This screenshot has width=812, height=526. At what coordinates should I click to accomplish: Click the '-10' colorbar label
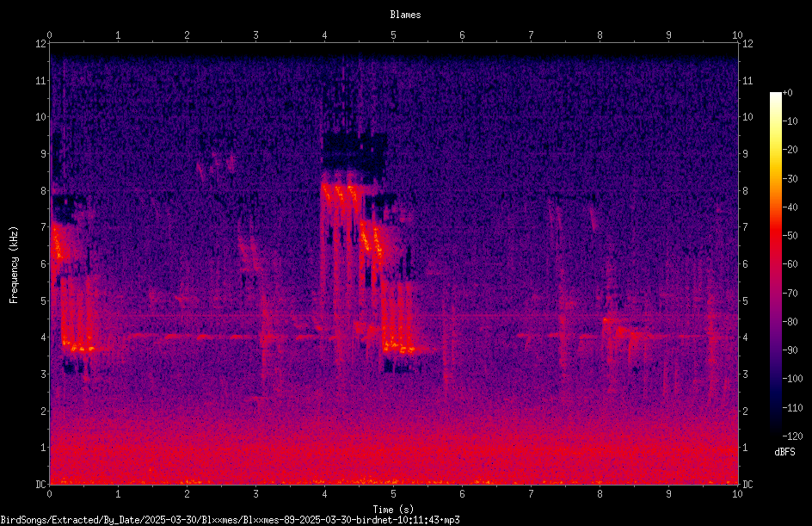tap(790, 121)
